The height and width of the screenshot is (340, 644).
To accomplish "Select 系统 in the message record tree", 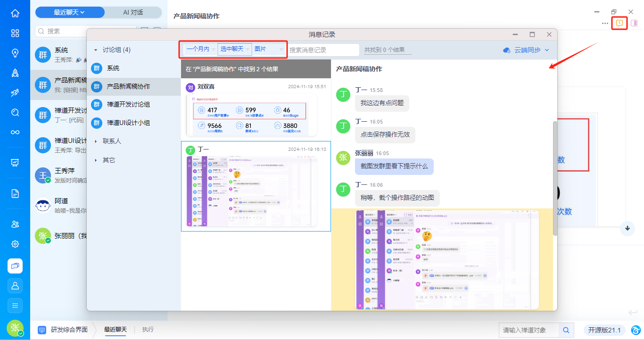I will 134,68.
